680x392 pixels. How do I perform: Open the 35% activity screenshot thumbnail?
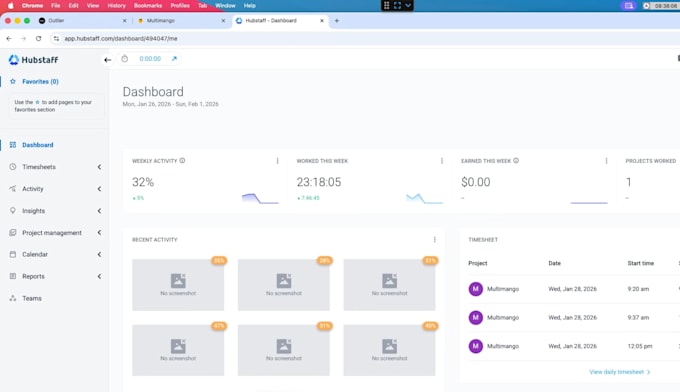pyautogui.click(x=178, y=285)
